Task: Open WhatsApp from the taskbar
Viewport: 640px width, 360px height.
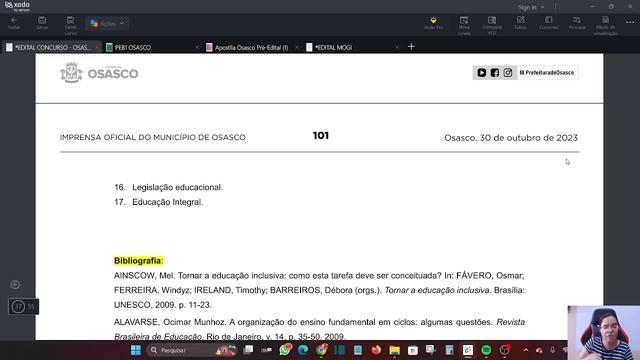Action: 285,350
